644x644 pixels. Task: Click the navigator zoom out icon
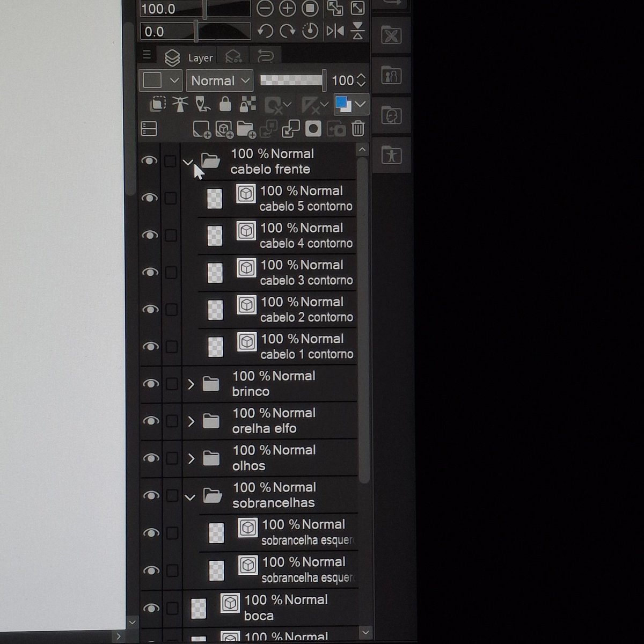click(x=265, y=8)
